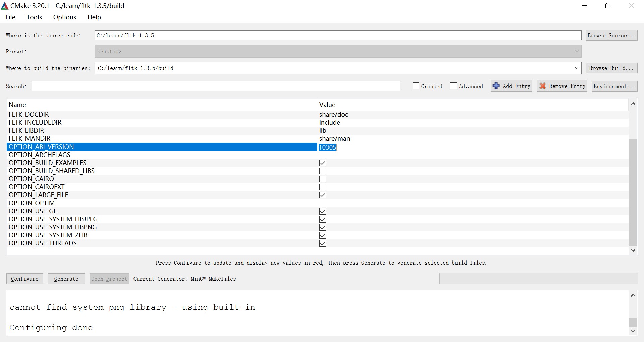This screenshot has width=644, height=342.
Task: Enable the Advanced checkbox
Action: coord(454,86)
